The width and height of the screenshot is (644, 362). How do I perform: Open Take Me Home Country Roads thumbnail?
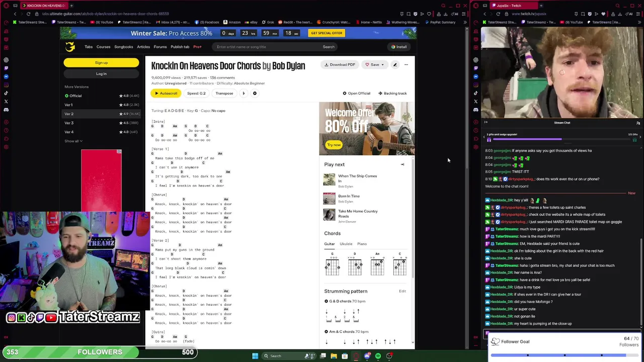(329, 215)
